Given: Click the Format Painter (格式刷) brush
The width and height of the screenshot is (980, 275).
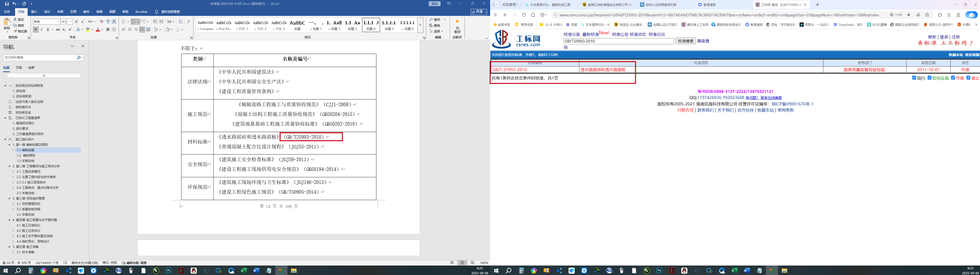Looking at the screenshot, I should (16, 31).
